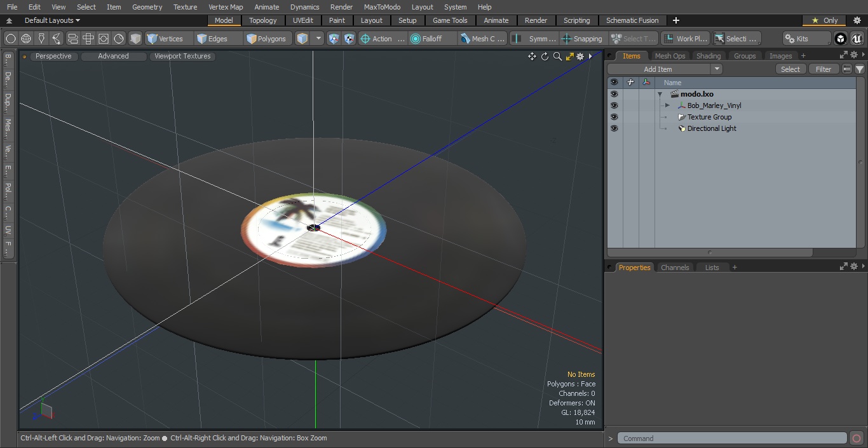Toggle Snapping on
This screenshot has height=448, width=868.
[583, 39]
